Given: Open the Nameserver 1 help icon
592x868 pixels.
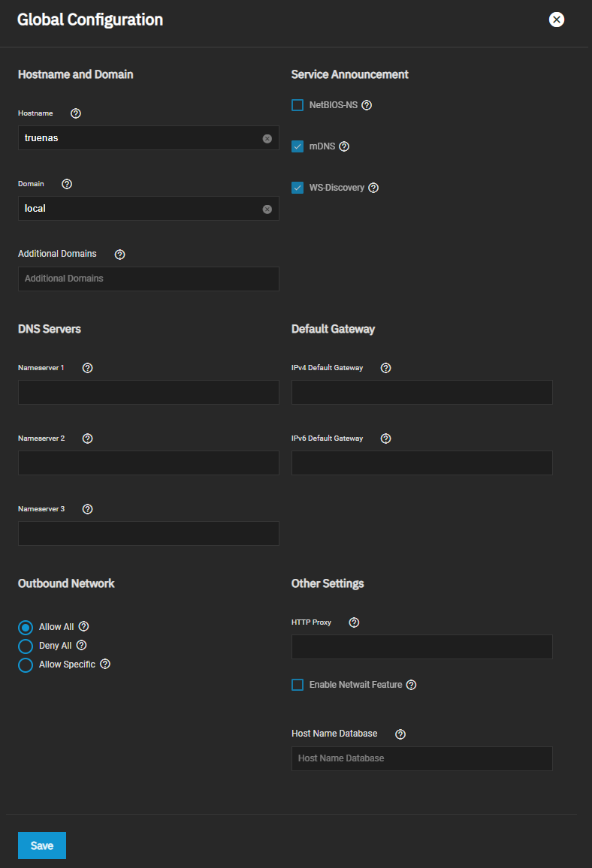Looking at the screenshot, I should (x=87, y=368).
